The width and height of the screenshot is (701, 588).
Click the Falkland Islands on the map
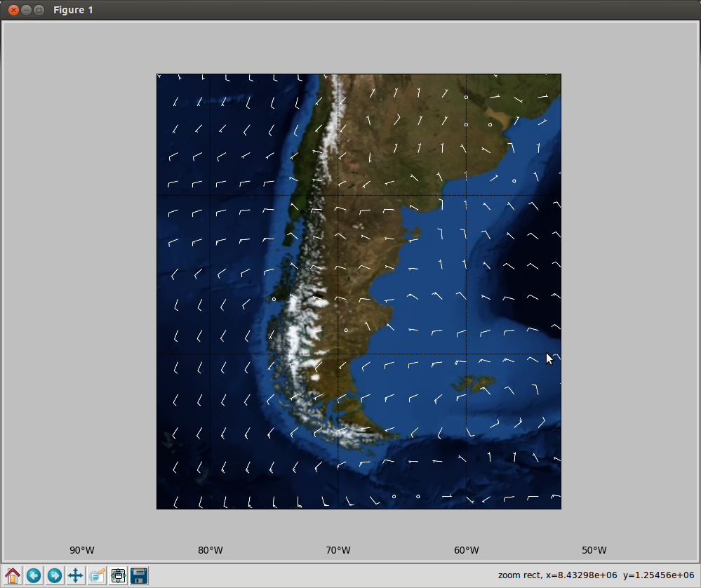473,383
